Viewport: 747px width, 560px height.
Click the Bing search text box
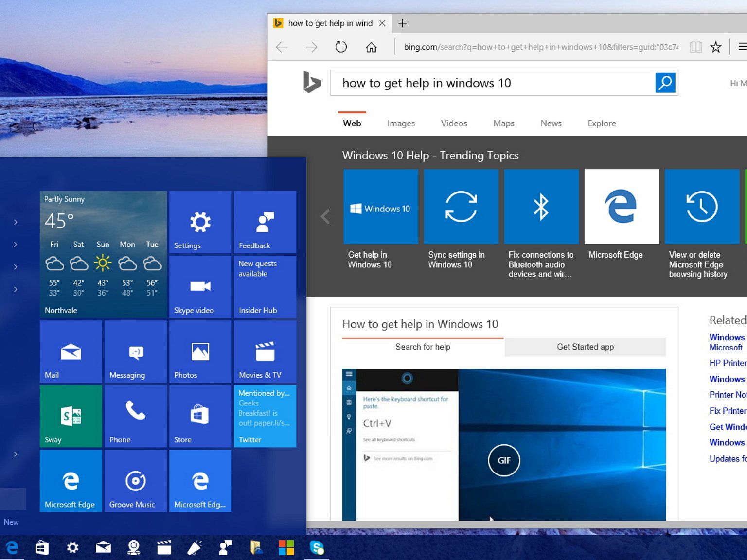tap(493, 83)
